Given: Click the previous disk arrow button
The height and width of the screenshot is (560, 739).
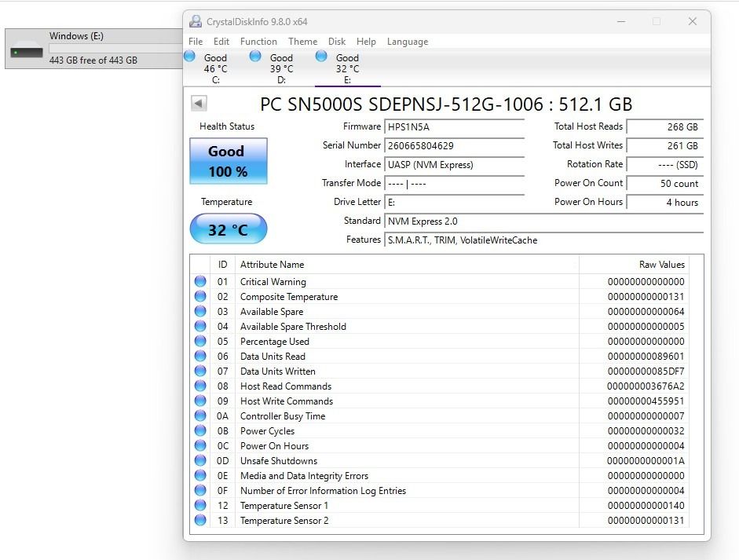Looking at the screenshot, I should [199, 103].
